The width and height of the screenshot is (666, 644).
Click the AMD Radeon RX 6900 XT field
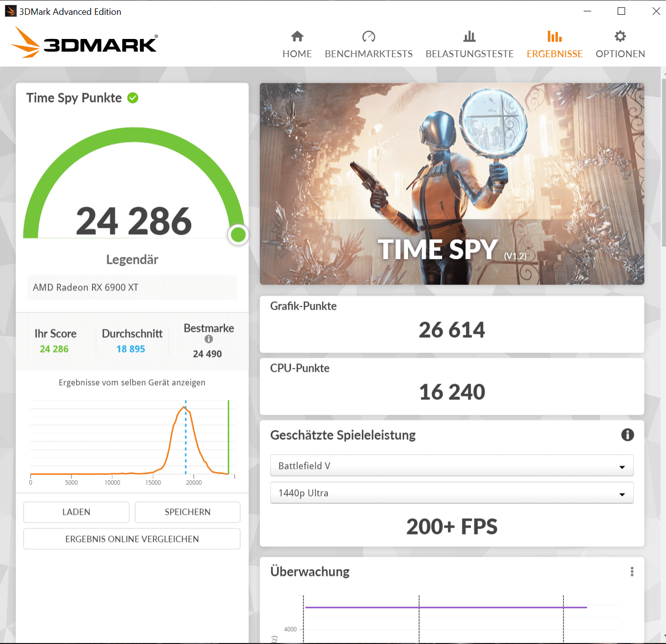click(x=132, y=287)
